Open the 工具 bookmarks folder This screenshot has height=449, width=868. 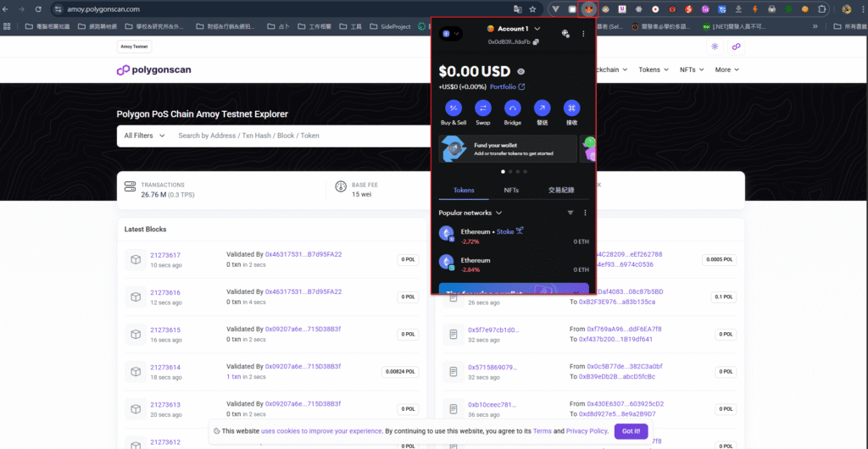pyautogui.click(x=350, y=26)
